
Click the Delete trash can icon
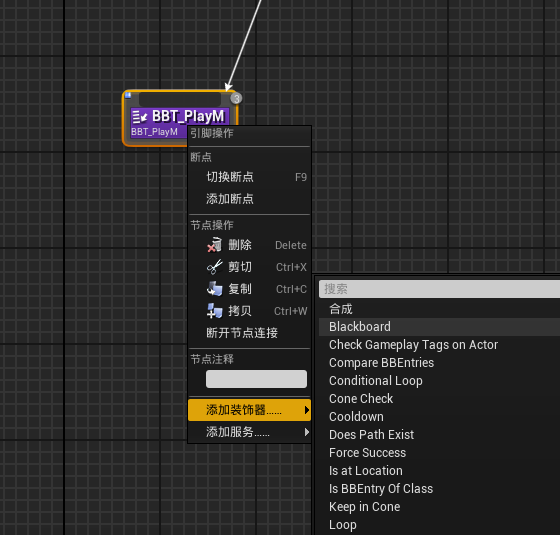tap(215, 245)
